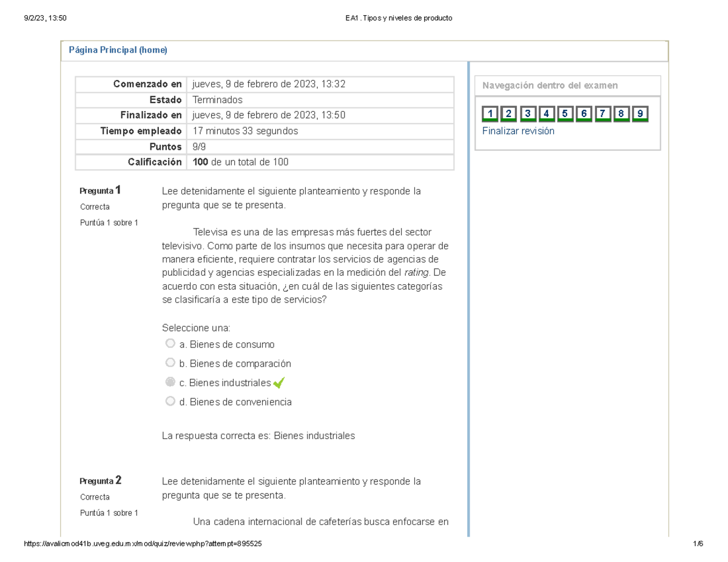Open Finalizar revisión
The width and height of the screenshot is (728, 562).
click(518, 130)
